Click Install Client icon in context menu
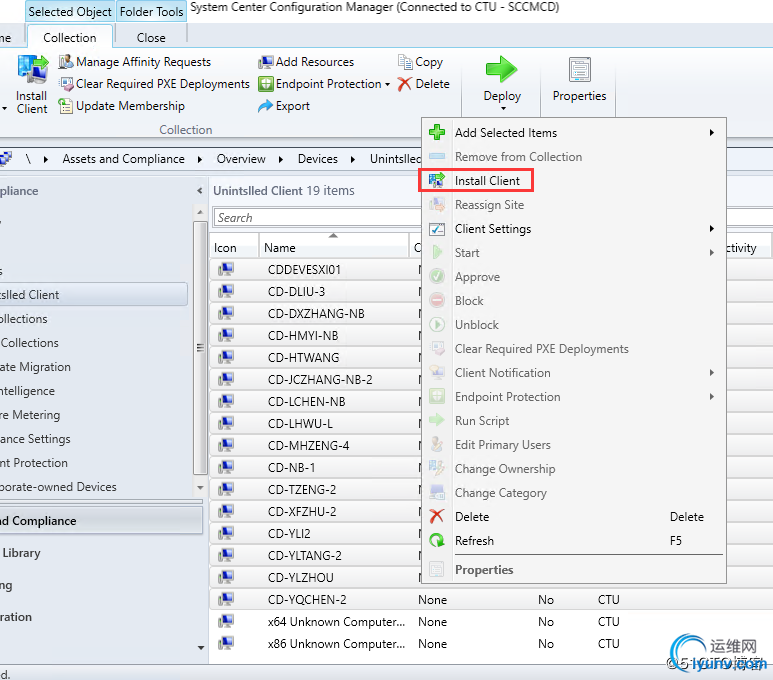Viewport: 773px width, 680px height. pos(437,180)
